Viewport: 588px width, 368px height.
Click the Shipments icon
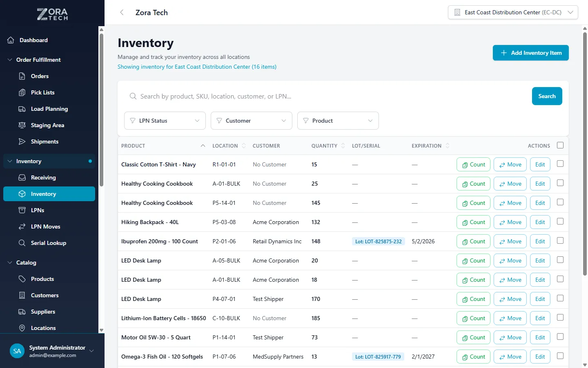[x=22, y=141]
